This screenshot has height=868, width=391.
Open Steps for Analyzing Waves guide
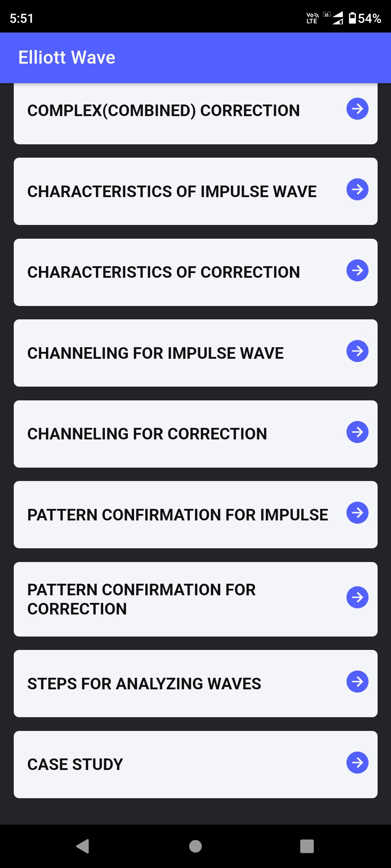coord(144,684)
